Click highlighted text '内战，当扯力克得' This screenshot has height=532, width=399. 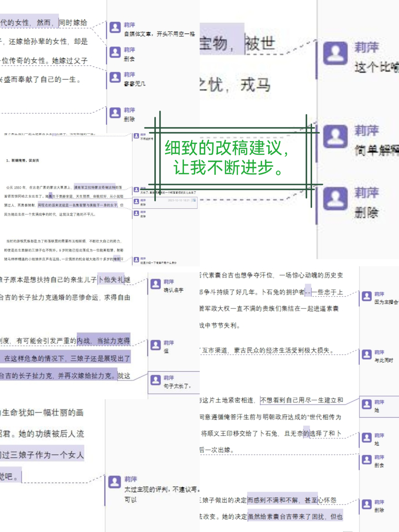tap(103, 341)
